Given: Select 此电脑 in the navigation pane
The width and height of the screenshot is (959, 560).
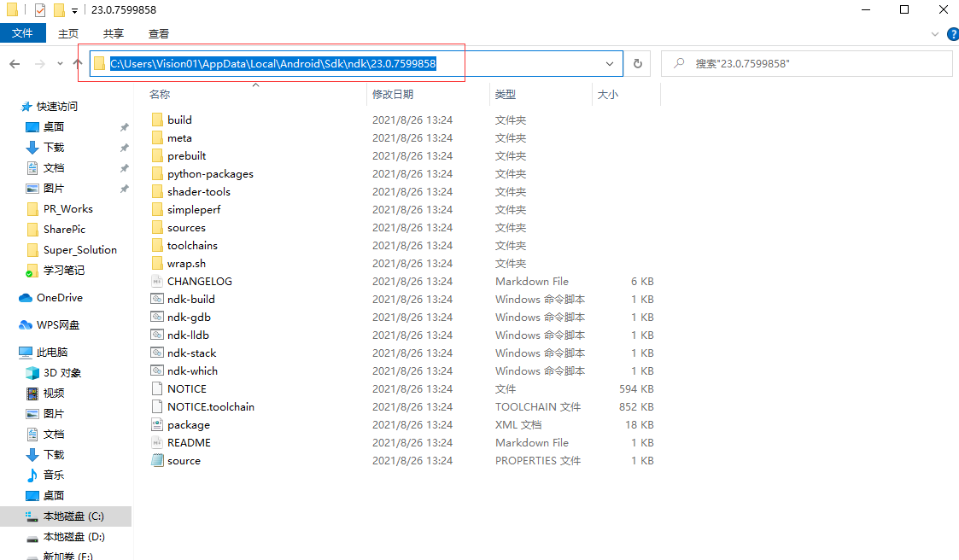Looking at the screenshot, I should pyautogui.click(x=52, y=353).
